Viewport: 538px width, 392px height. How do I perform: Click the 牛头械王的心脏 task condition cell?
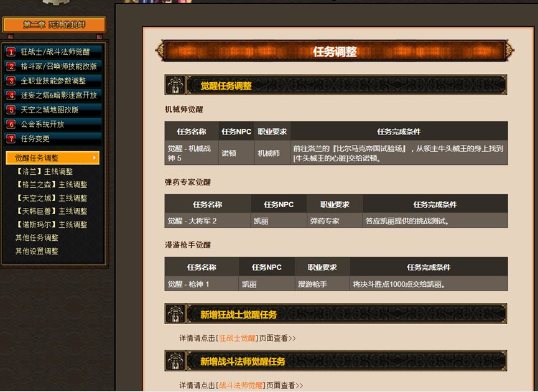[399, 153]
